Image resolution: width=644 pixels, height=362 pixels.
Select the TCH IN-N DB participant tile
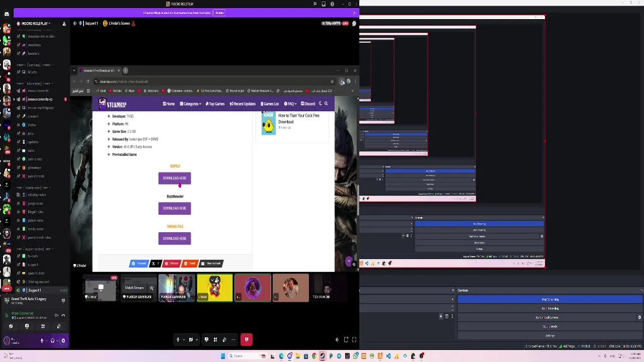(x=329, y=288)
